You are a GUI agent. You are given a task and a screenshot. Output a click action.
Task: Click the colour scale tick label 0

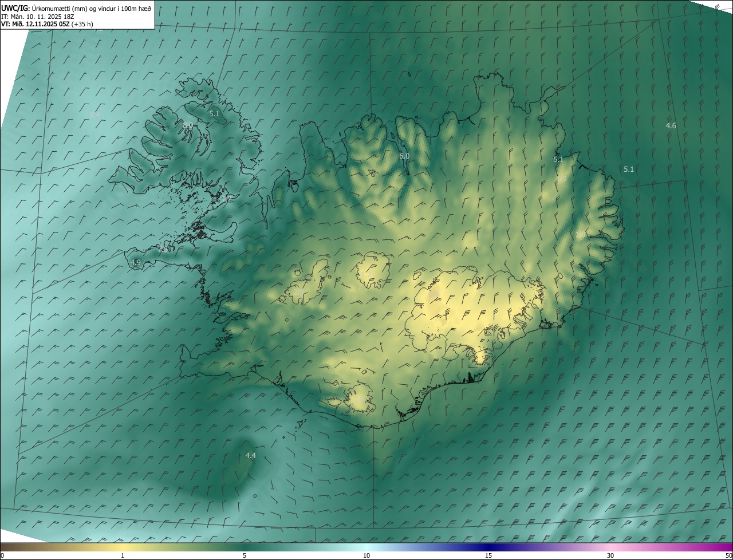click(x=2, y=555)
